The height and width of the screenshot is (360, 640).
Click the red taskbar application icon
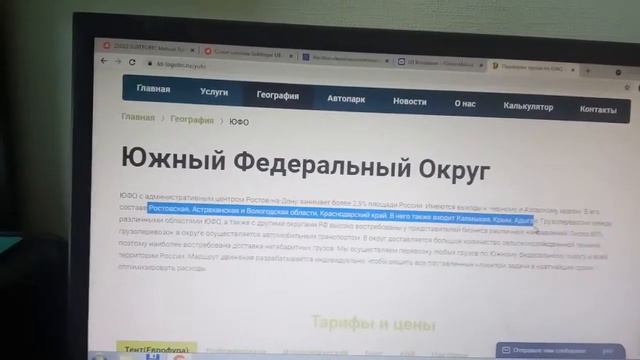pos(179,358)
